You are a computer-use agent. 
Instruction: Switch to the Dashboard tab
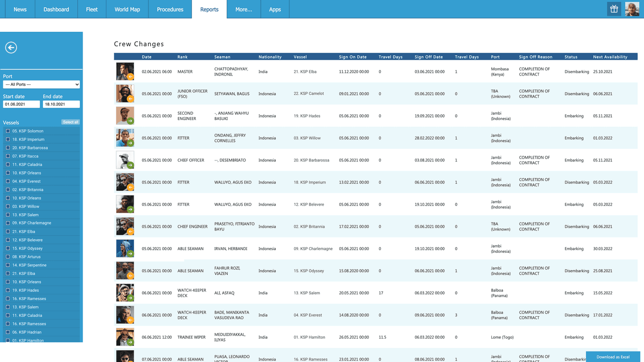click(x=56, y=9)
